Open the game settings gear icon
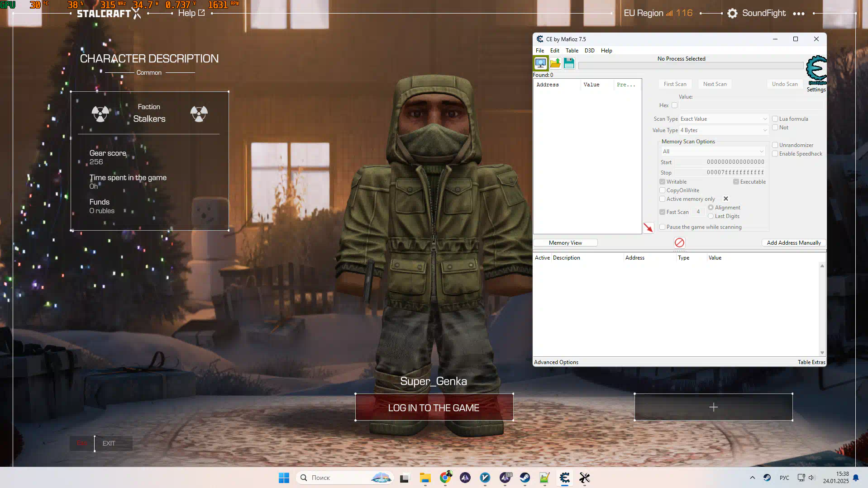The width and height of the screenshot is (868, 488). pos(732,14)
